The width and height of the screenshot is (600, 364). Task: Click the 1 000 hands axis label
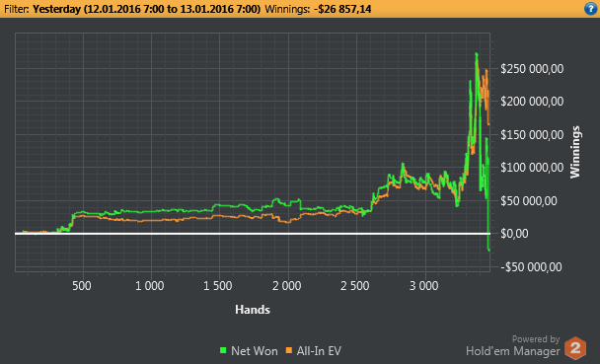coord(150,286)
